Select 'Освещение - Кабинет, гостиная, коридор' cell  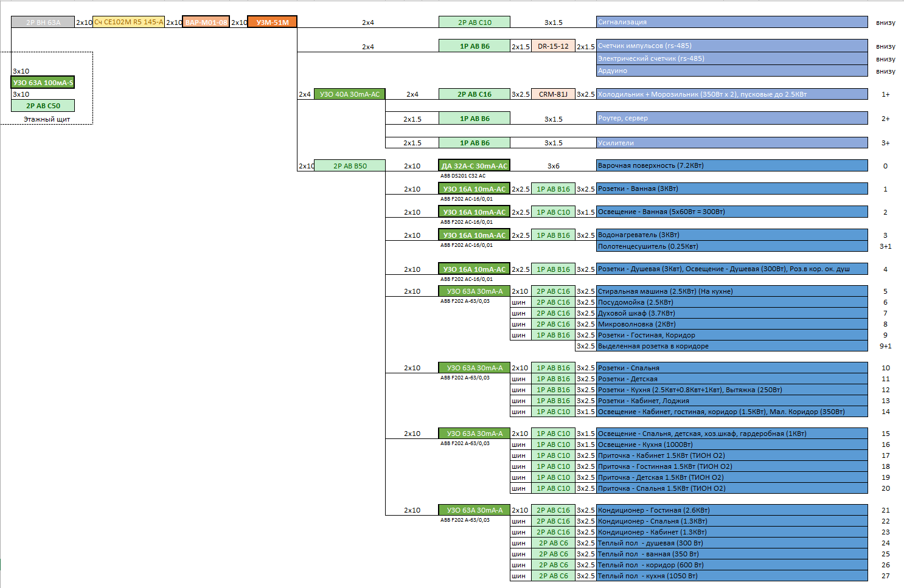coord(732,412)
